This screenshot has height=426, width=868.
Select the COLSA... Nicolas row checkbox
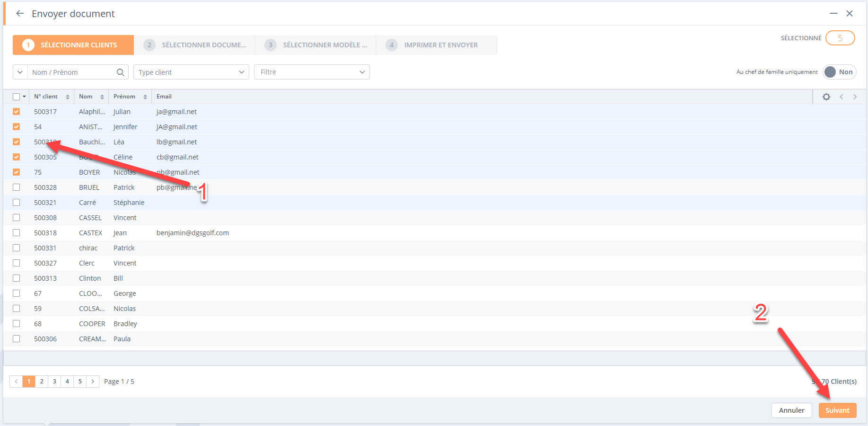pos(16,309)
